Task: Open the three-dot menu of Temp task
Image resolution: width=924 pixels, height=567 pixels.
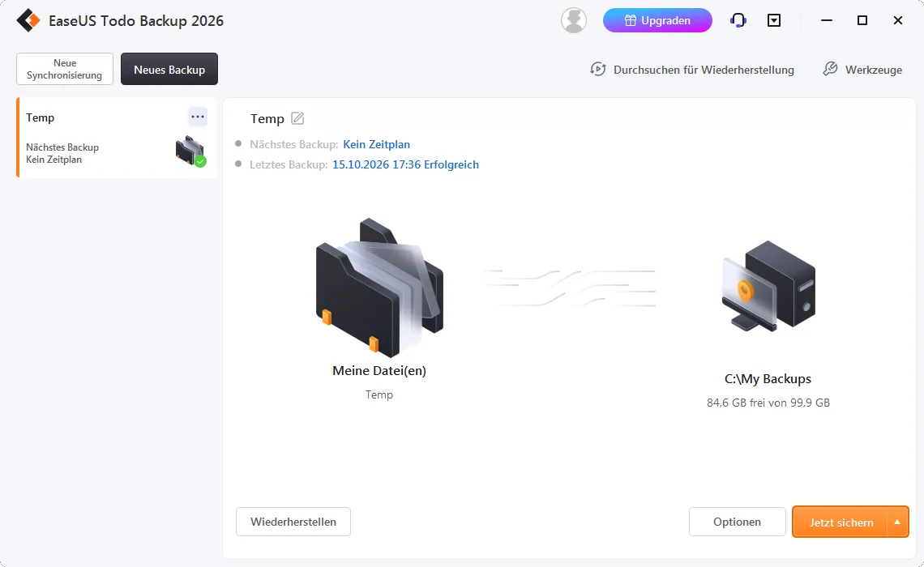Action: [x=198, y=117]
